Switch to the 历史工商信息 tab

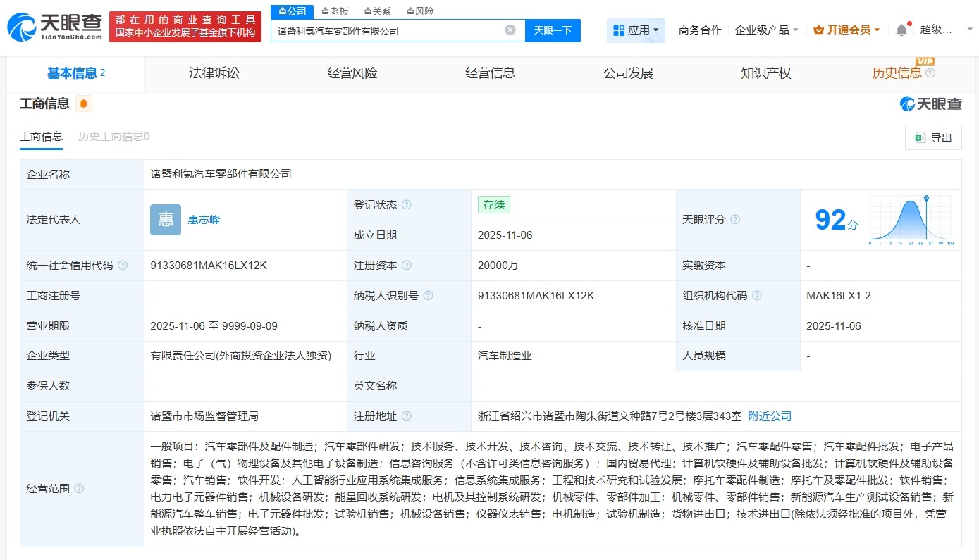click(x=113, y=136)
